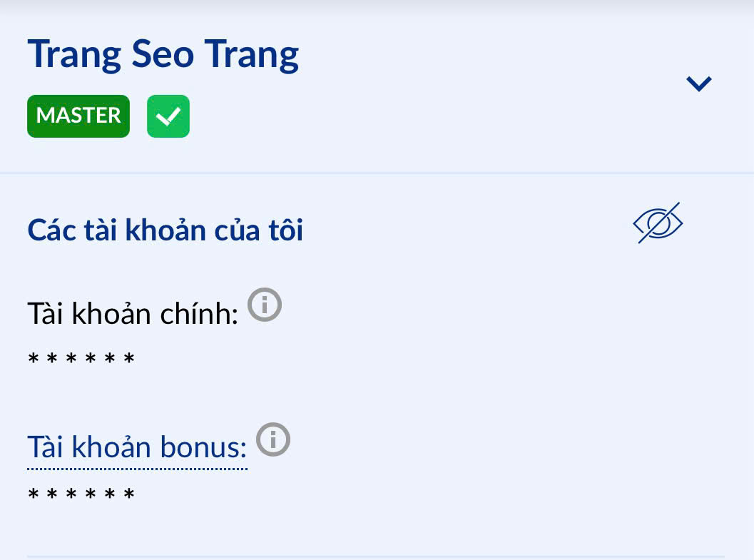Tap the masked bonus account balance asterisks

(x=81, y=494)
